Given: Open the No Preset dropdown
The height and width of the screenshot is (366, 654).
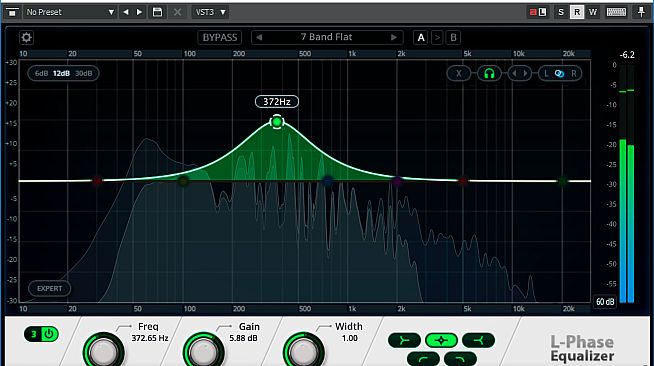Looking at the screenshot, I should (x=70, y=12).
